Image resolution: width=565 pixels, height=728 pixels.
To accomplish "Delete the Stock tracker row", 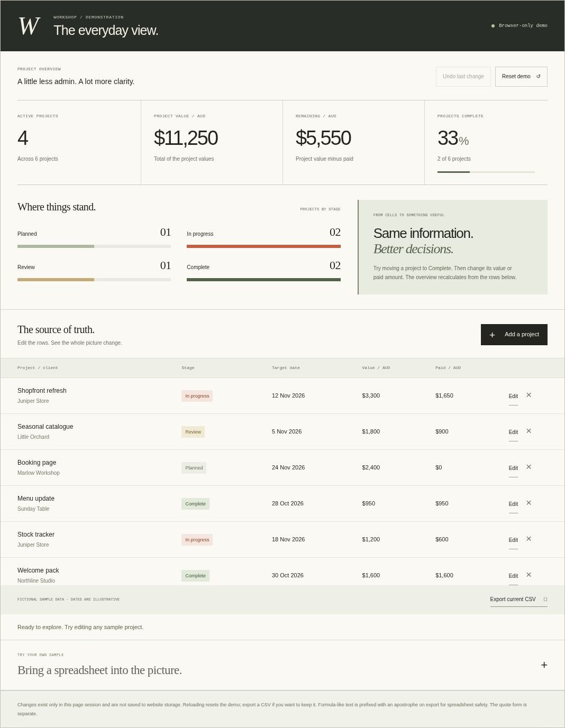I will [x=528, y=539].
